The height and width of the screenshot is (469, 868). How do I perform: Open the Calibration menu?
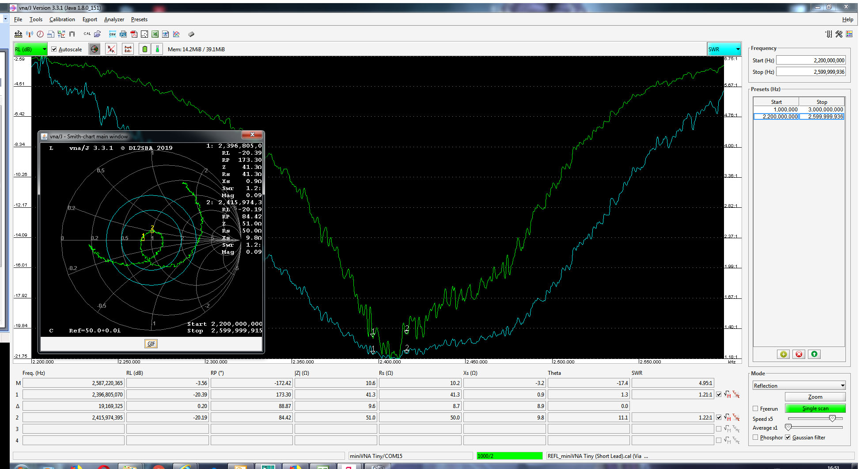tap(62, 19)
